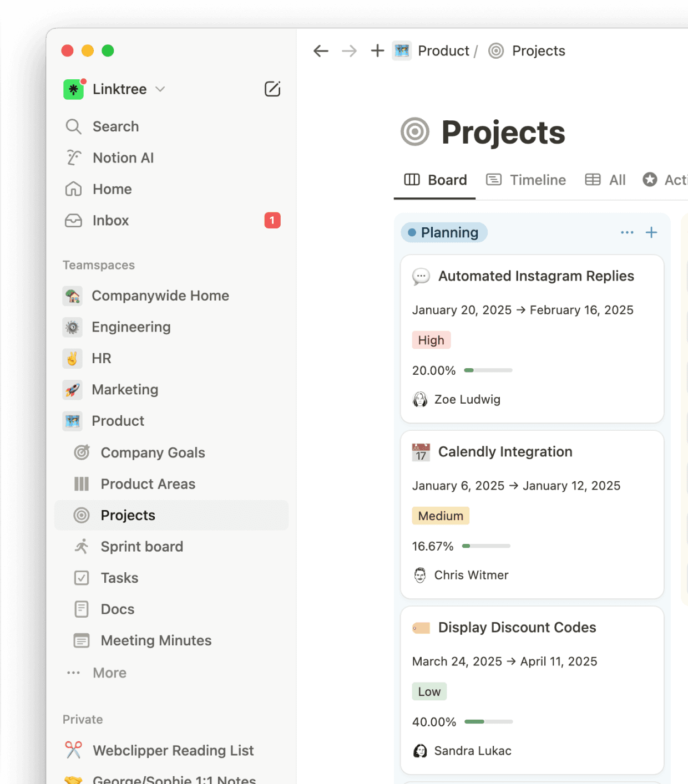Open the Planning column options menu
The width and height of the screenshot is (688, 784).
click(x=627, y=232)
